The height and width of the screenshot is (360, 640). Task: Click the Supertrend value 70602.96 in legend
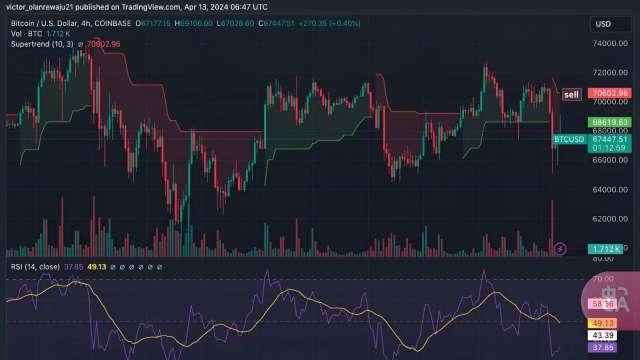pos(103,44)
